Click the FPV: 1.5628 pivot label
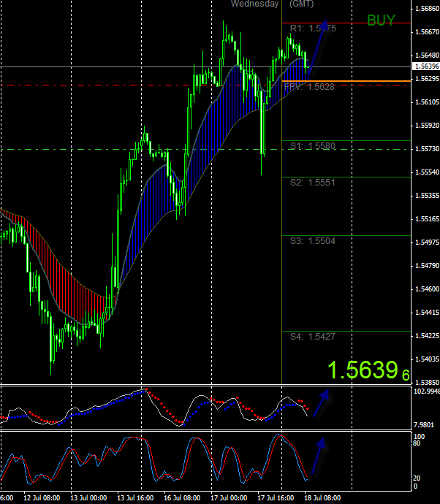The image size is (440, 504). tap(309, 87)
